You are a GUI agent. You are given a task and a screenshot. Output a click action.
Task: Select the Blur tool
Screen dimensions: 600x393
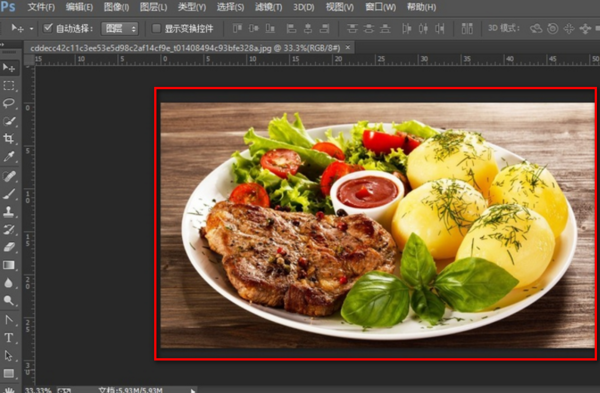pyautogui.click(x=8, y=283)
